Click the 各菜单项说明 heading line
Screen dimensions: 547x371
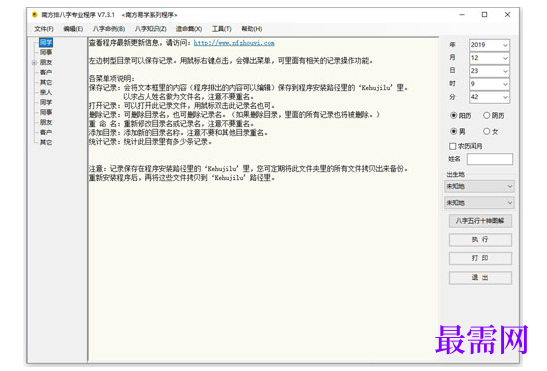point(112,79)
